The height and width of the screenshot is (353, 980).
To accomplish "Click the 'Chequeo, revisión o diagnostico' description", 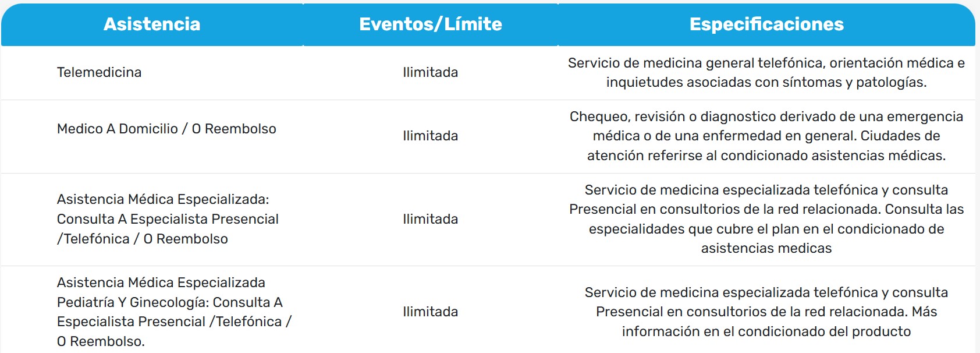I will coord(766,117).
